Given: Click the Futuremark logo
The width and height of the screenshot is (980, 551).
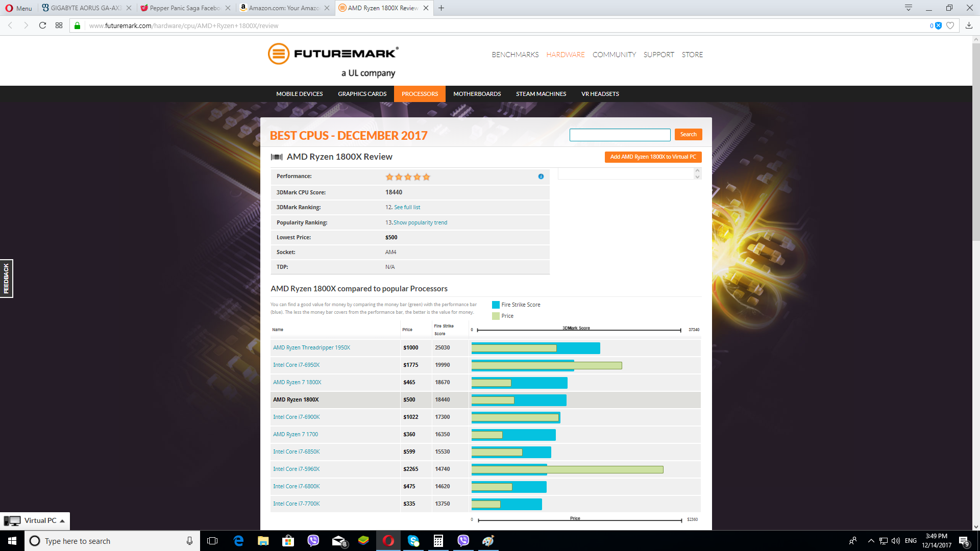Looking at the screenshot, I should click(333, 54).
